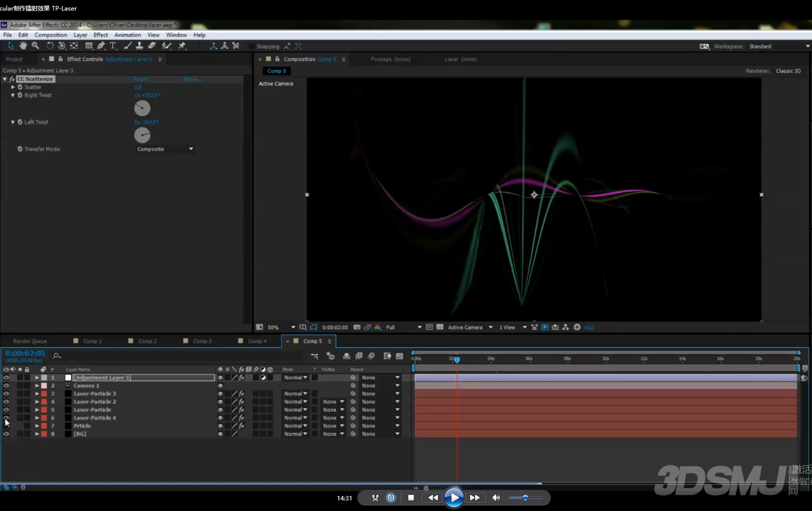Toggle visibility of Laser-Particle 3 layer
The width and height of the screenshot is (812, 511).
click(x=6, y=393)
